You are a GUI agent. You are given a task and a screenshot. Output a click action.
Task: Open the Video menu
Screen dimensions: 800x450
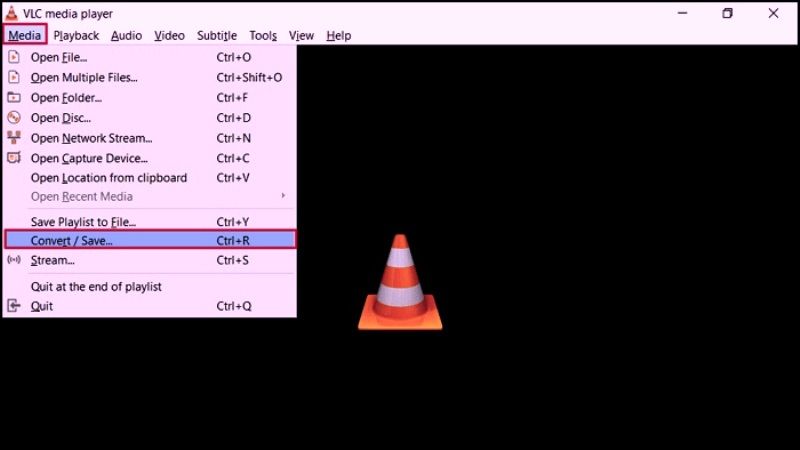169,35
